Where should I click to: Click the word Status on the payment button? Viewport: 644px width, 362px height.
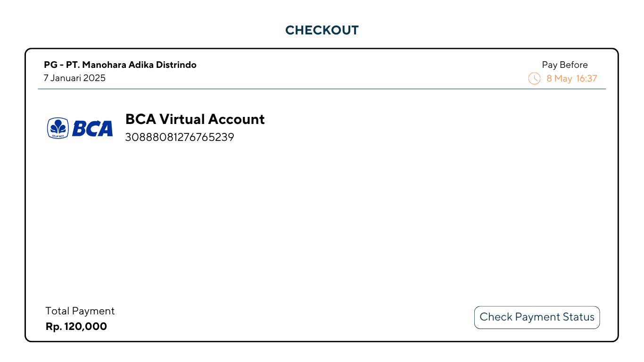[x=578, y=317]
